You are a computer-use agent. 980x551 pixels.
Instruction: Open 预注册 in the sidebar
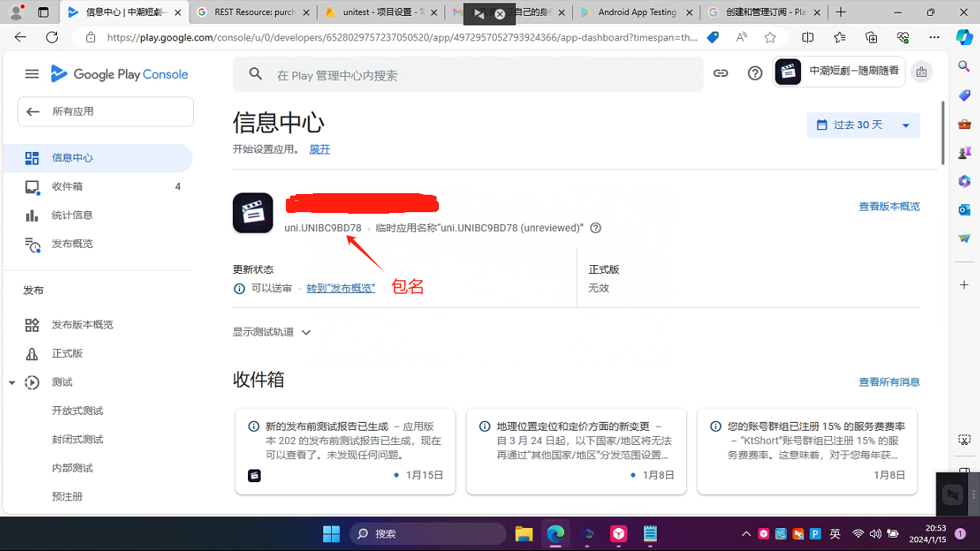67,496
